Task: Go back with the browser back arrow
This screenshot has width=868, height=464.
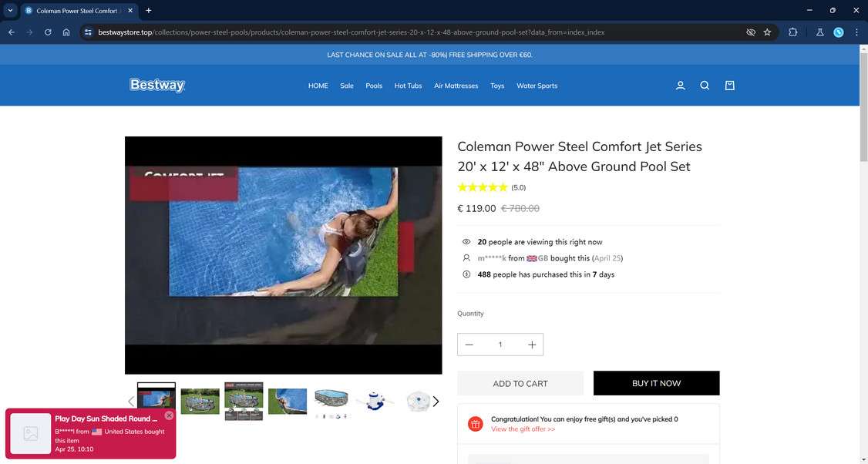Action: point(11,32)
